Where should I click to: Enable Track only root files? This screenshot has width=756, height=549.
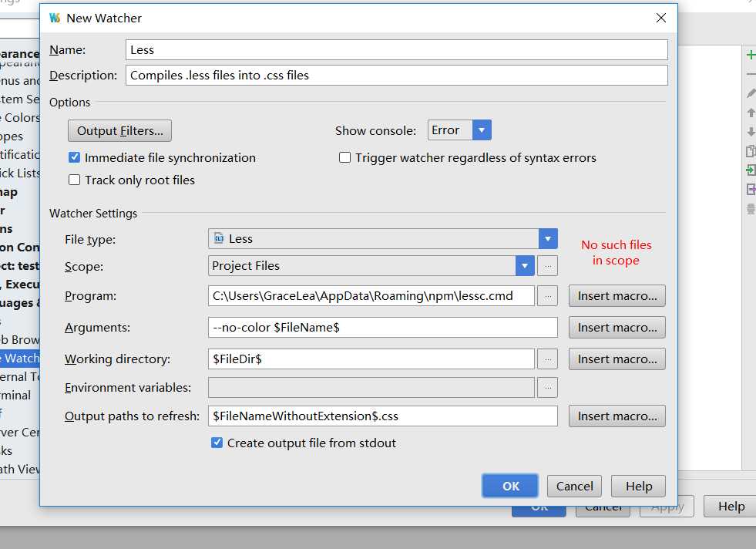click(x=74, y=180)
